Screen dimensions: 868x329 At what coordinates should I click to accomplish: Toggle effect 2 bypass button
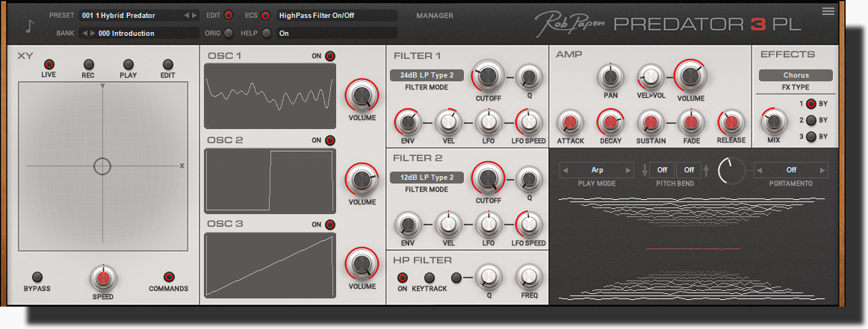pos(811,121)
